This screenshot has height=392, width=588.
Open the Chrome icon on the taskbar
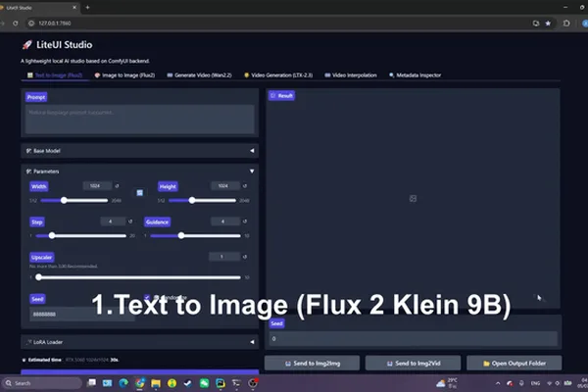(x=140, y=383)
